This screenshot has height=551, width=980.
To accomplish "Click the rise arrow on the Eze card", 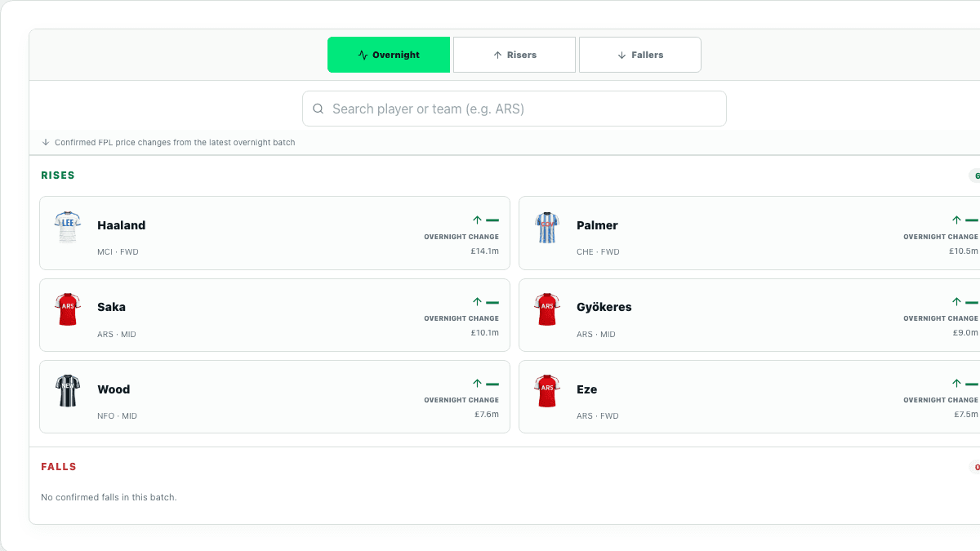I will click(956, 384).
